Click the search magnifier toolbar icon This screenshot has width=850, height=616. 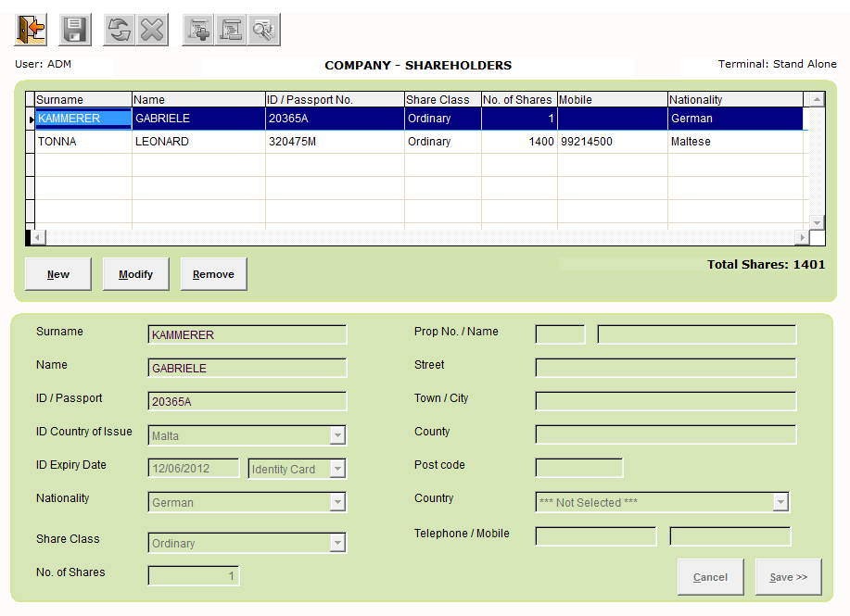tap(264, 29)
